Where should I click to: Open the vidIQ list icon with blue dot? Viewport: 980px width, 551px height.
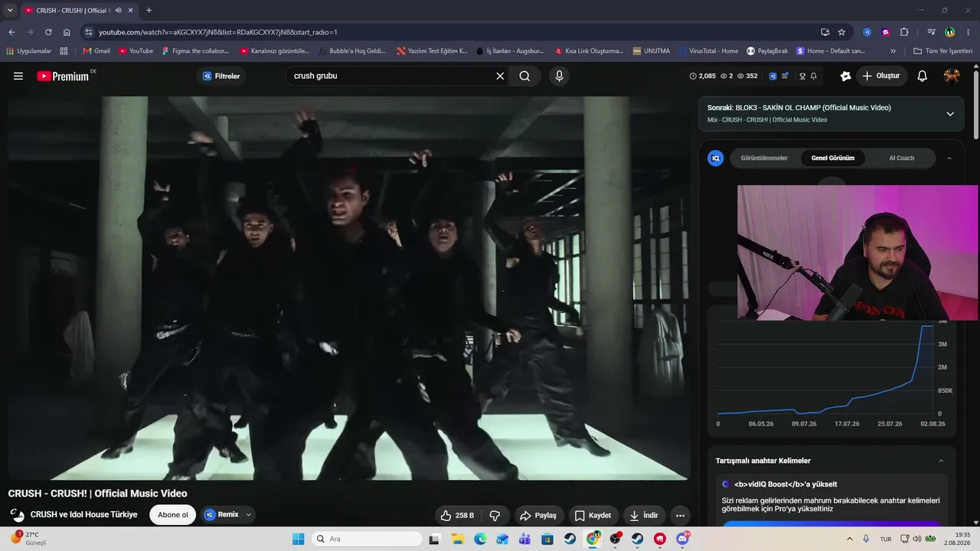pos(785,76)
